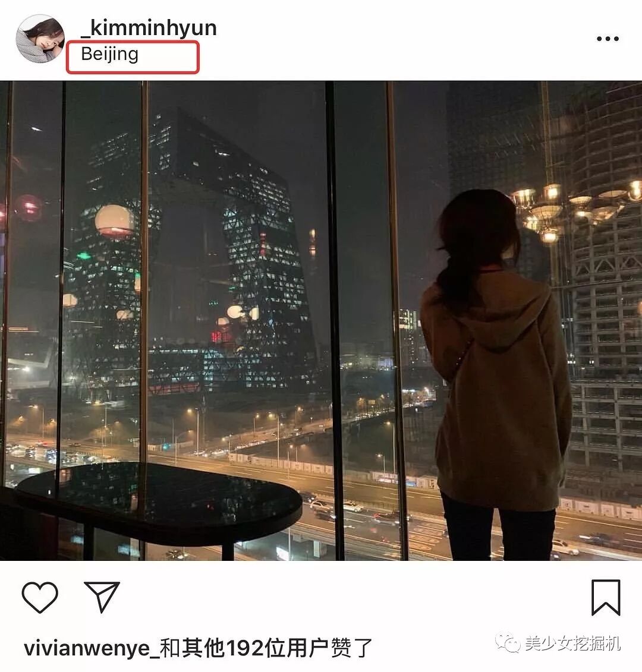Open the Beijing location tag
The image size is (642, 672).
click(x=110, y=55)
